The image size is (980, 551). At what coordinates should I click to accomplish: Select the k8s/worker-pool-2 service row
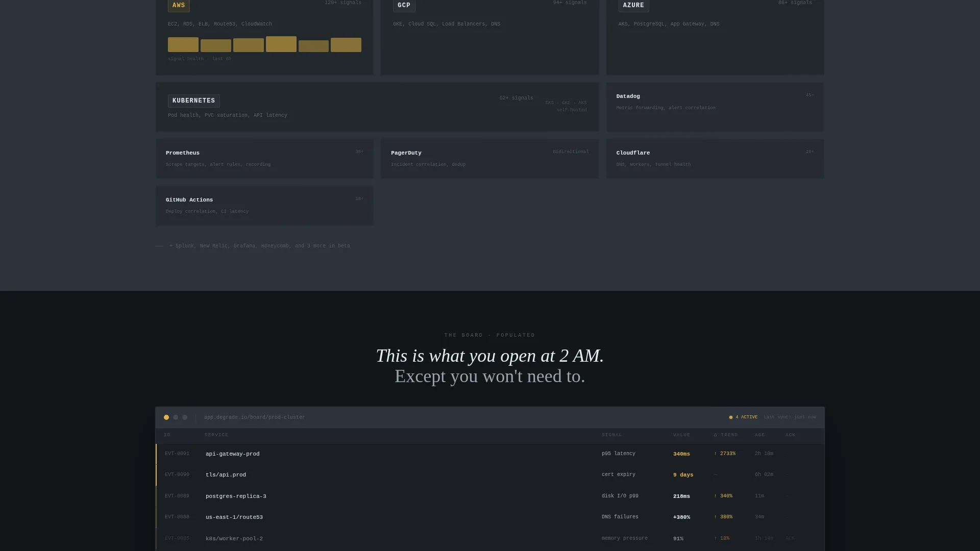(490, 539)
